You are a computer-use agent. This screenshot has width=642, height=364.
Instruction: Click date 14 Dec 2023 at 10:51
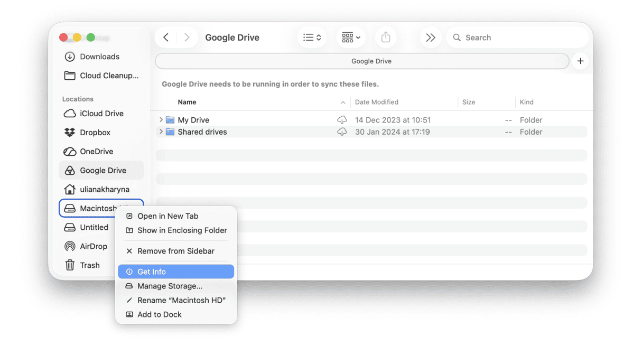(x=393, y=120)
